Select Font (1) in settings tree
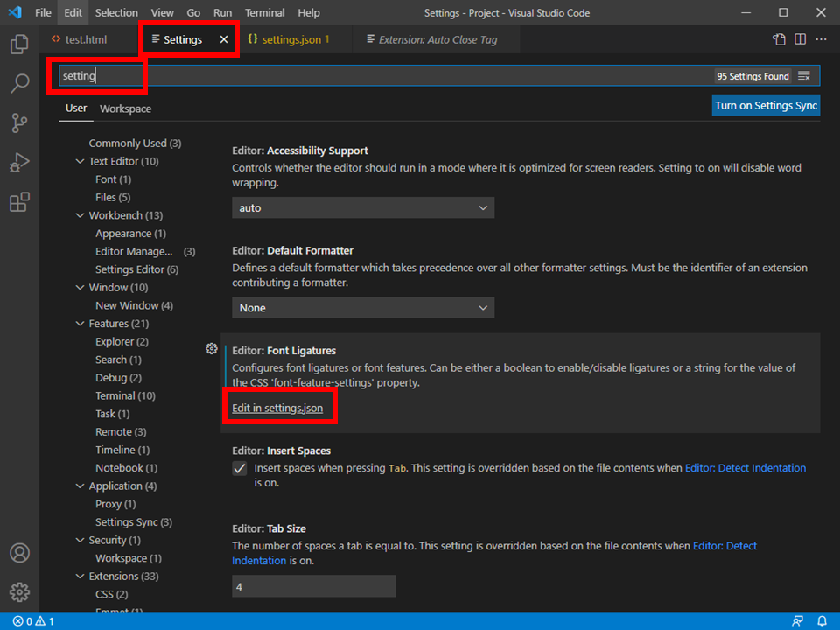The height and width of the screenshot is (630, 840). (113, 179)
